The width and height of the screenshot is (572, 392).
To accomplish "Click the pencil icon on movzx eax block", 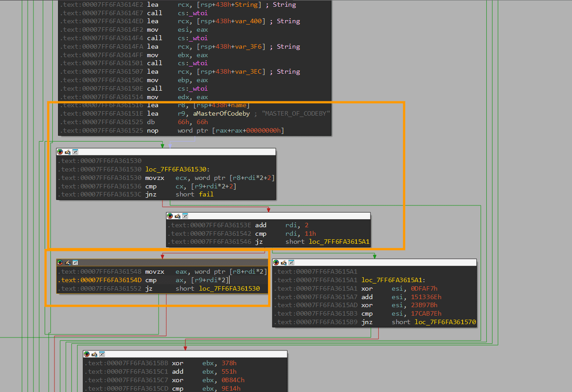I will point(67,263).
